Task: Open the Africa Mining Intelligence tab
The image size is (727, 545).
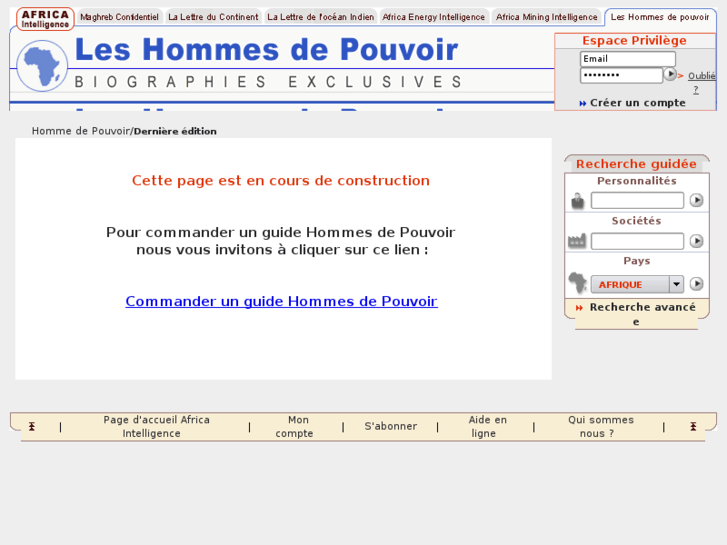Action: click(547, 17)
